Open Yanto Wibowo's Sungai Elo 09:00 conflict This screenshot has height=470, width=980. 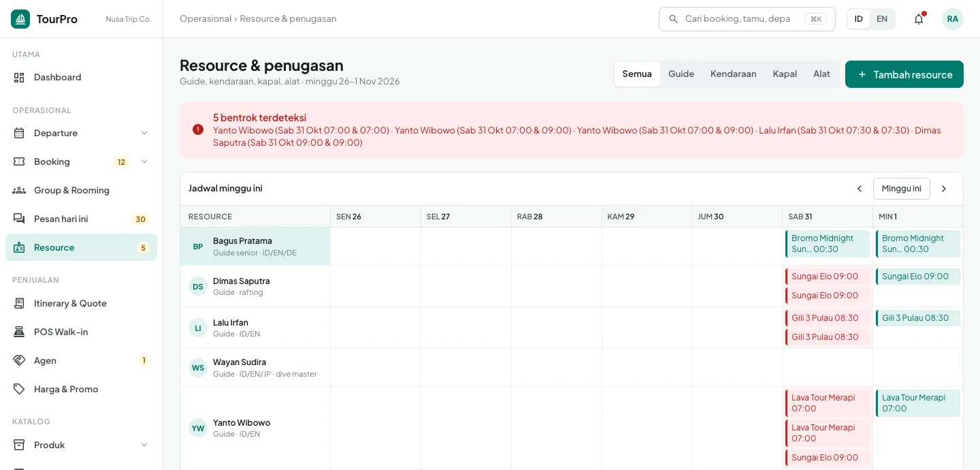coord(828,458)
